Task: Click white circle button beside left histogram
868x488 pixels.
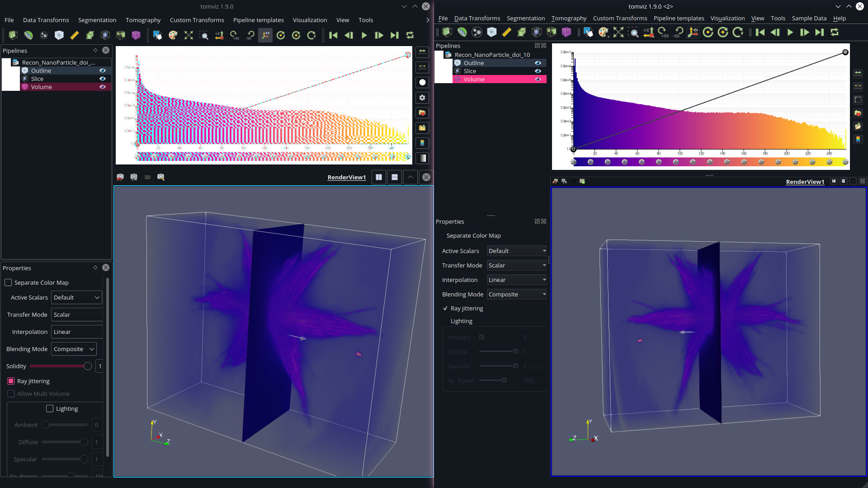Action: click(x=422, y=82)
